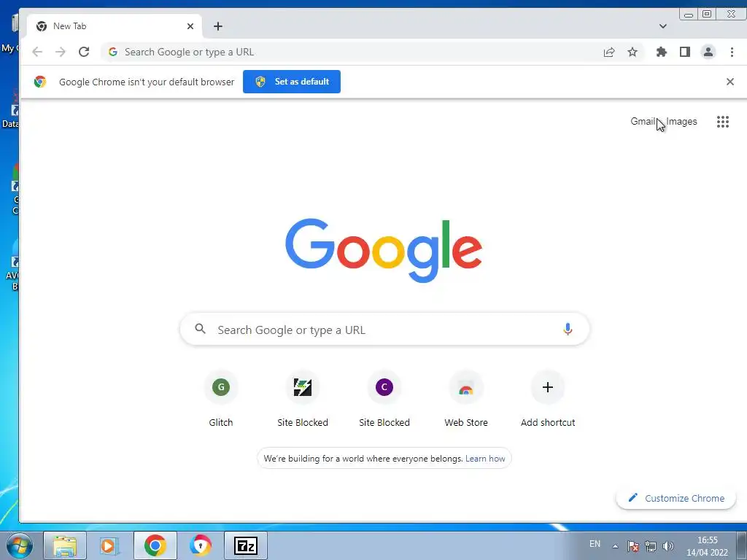Open Chrome's three-dot menu
The height and width of the screenshot is (560, 747).
pos(732,52)
